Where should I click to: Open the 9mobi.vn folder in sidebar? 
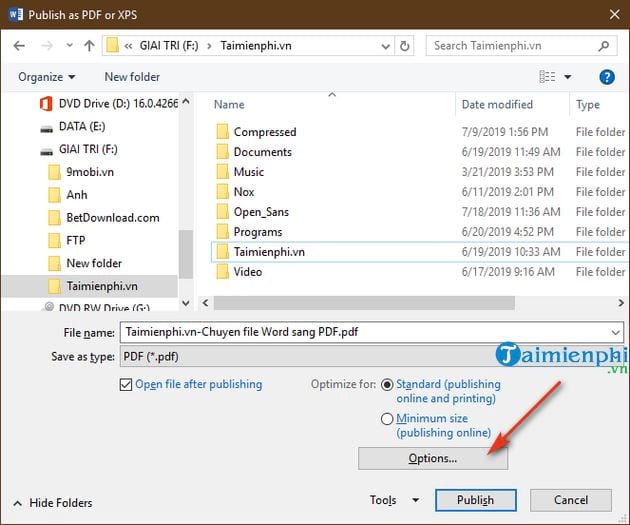tap(81, 172)
